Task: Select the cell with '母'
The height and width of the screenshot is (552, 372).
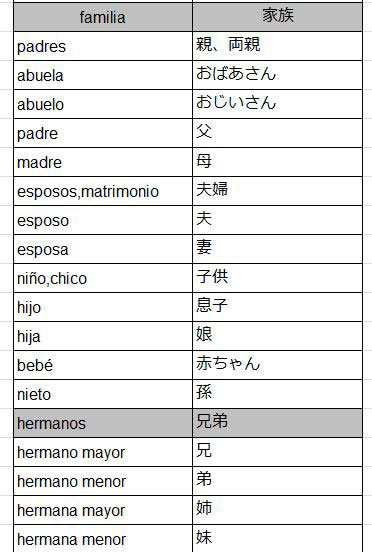Action: click(277, 162)
